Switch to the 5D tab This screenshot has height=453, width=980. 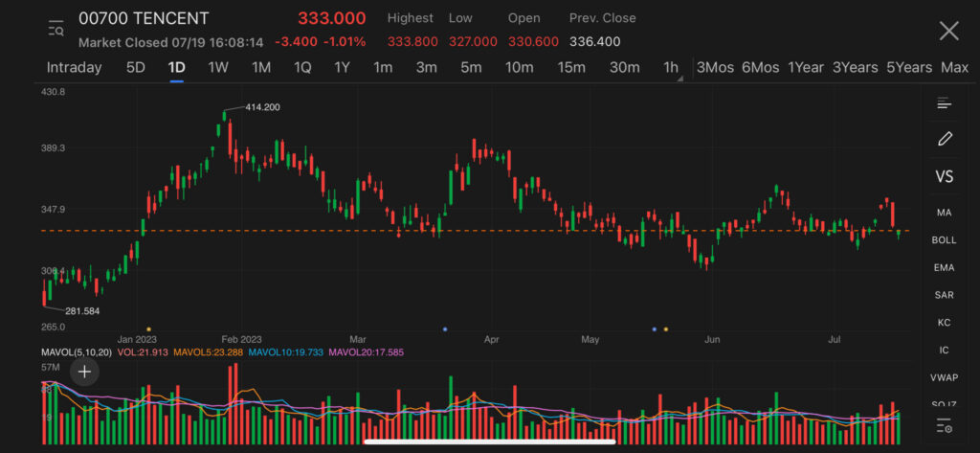136,68
